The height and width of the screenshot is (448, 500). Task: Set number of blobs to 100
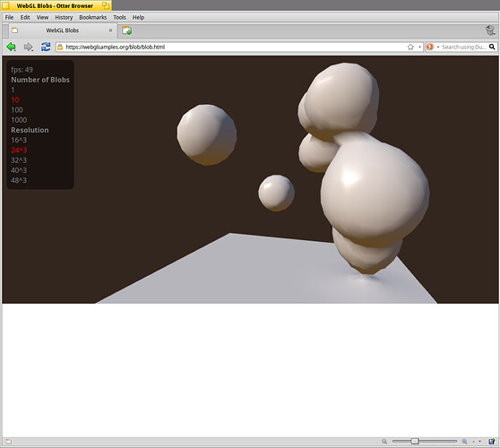17,109
